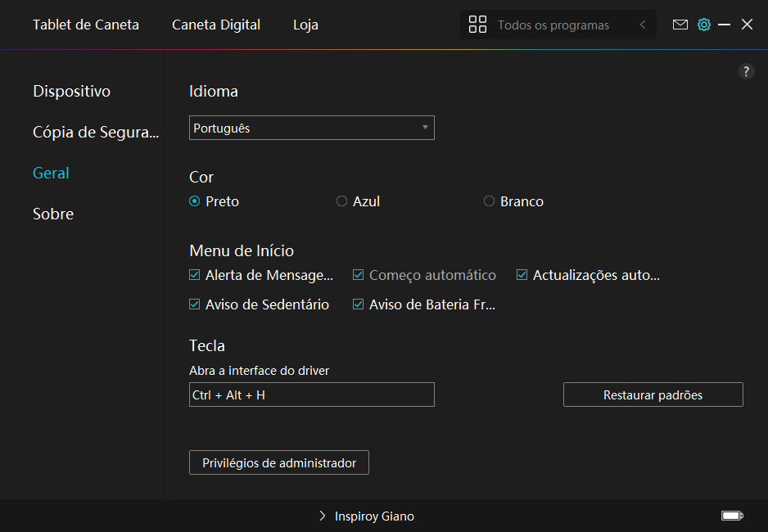Open the Caneta Digital tab
Viewport: 768px width, 532px height.
pyautogui.click(x=216, y=25)
